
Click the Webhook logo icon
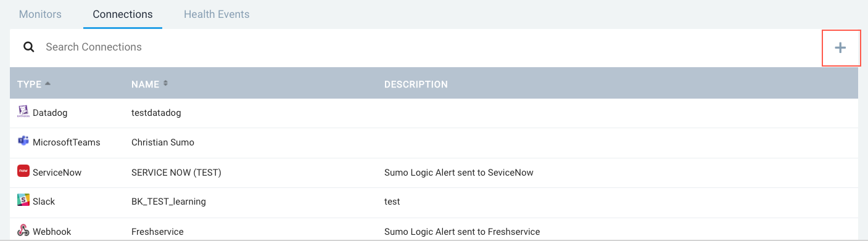coord(23,231)
